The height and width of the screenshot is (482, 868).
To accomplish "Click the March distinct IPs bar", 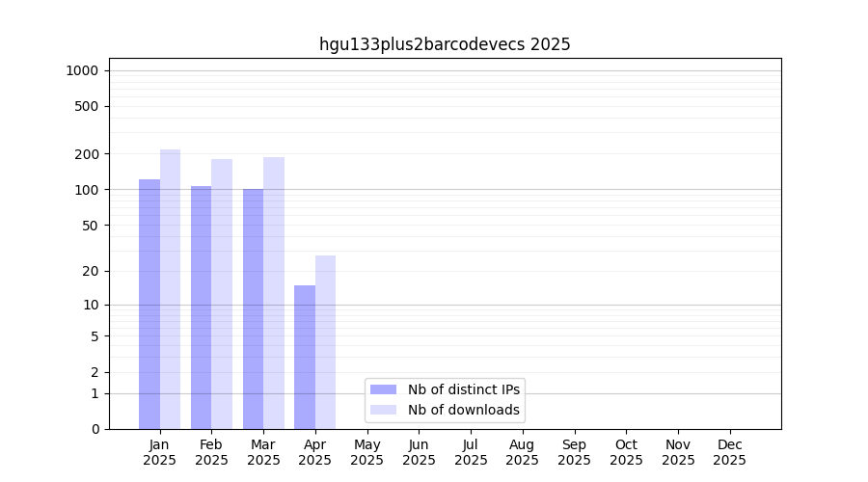I will (x=253, y=308).
